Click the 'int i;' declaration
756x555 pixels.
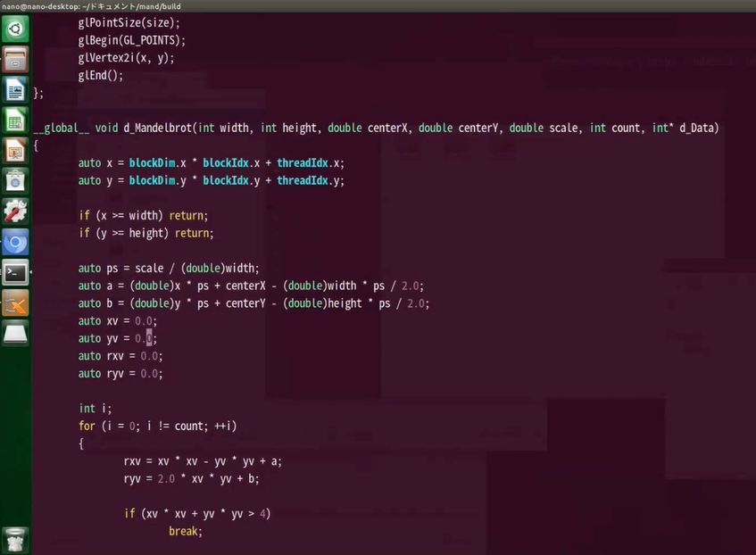tap(95, 409)
